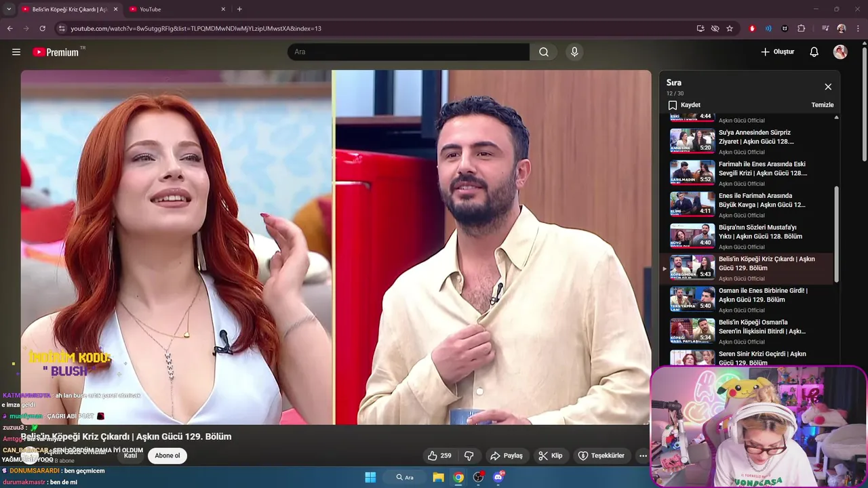The width and height of the screenshot is (868, 488).
Task: Open YouTube notifications bell
Action: (x=814, y=52)
